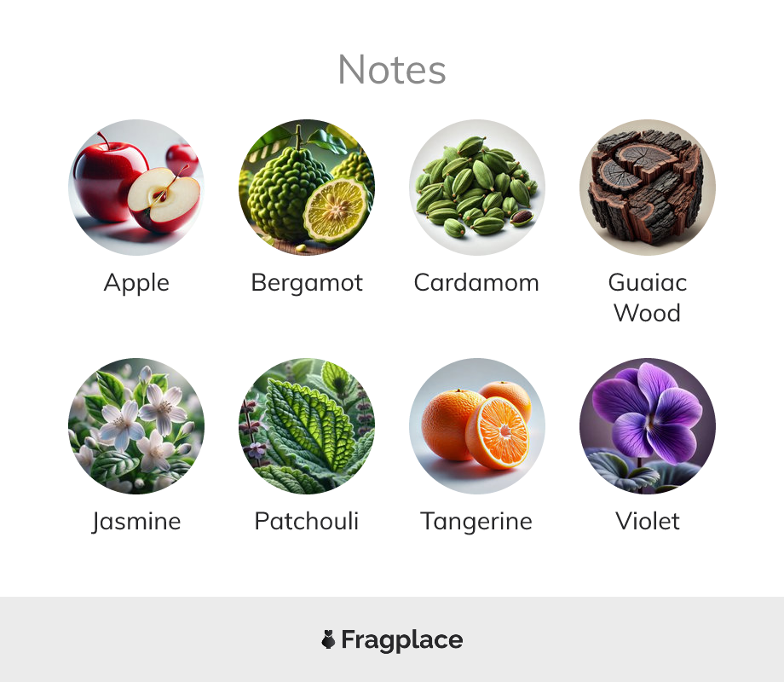Click the Cardamom text label
784x682 pixels.
[x=476, y=283]
